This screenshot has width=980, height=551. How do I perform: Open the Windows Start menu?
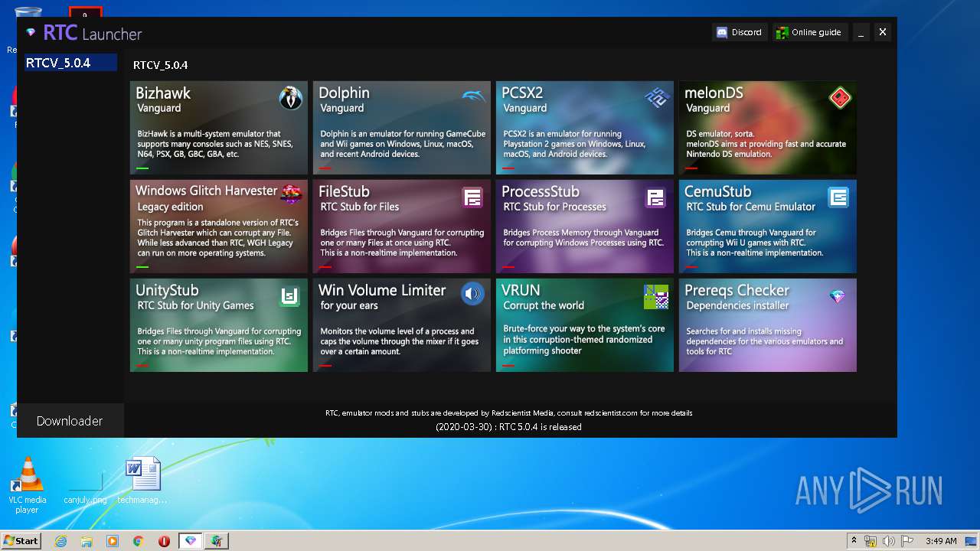coord(21,540)
